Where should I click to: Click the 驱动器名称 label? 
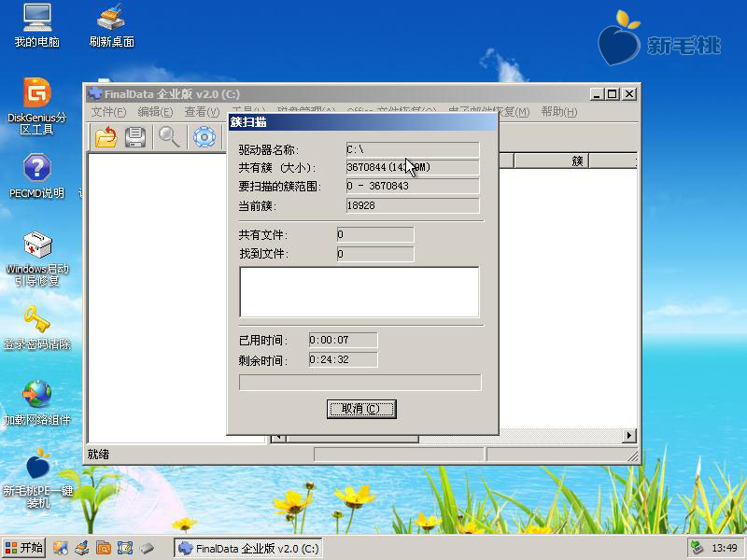point(268,150)
